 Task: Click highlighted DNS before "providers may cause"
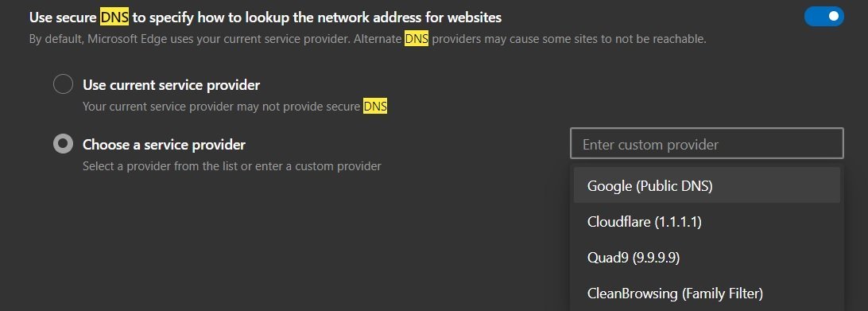[417, 39]
